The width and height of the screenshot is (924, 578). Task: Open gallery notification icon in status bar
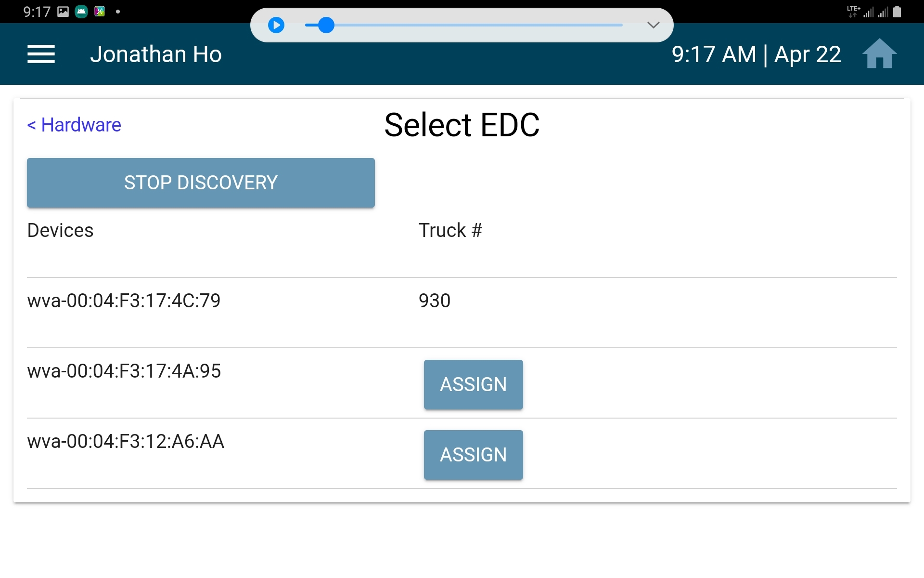pyautogui.click(x=63, y=12)
